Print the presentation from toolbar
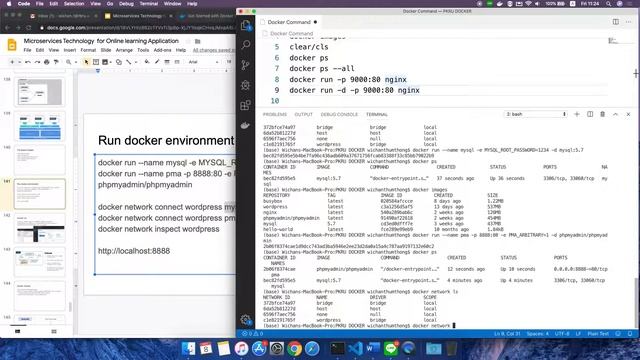This screenshot has height=360, width=640. [x=47, y=62]
